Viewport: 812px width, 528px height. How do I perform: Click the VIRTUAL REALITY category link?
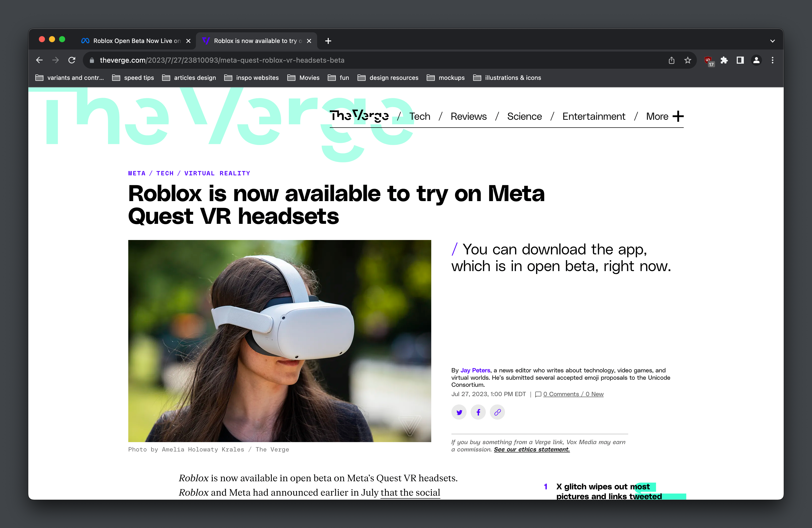217,173
